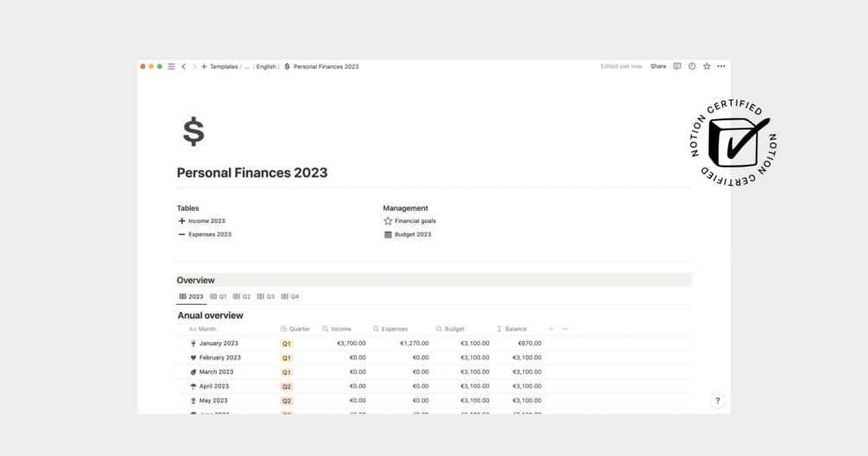Switch to the Q1 view tab

219,296
